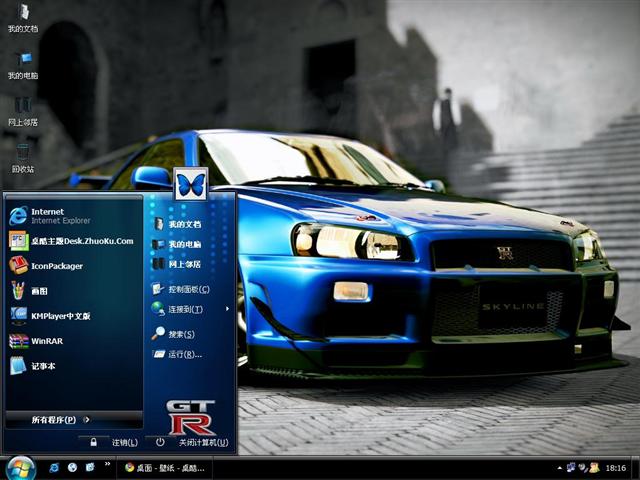Click the IconPackager icon image
The height and width of the screenshot is (480, 640).
(18, 265)
